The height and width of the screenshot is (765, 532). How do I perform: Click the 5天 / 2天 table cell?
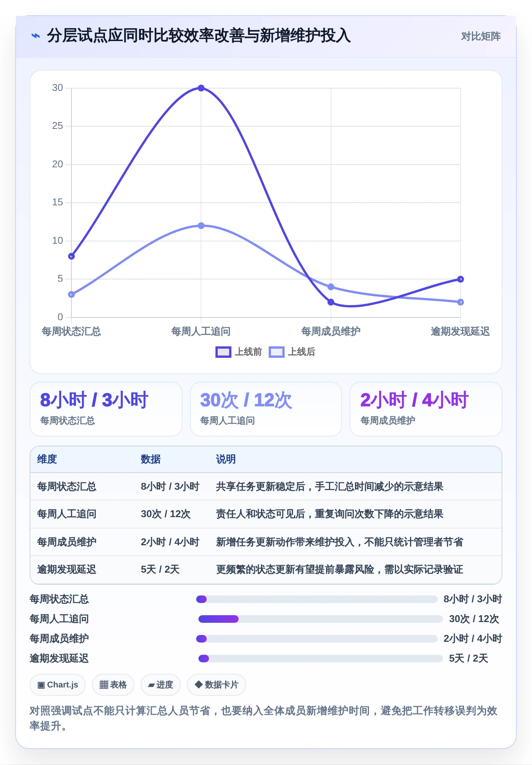pyautogui.click(x=160, y=570)
